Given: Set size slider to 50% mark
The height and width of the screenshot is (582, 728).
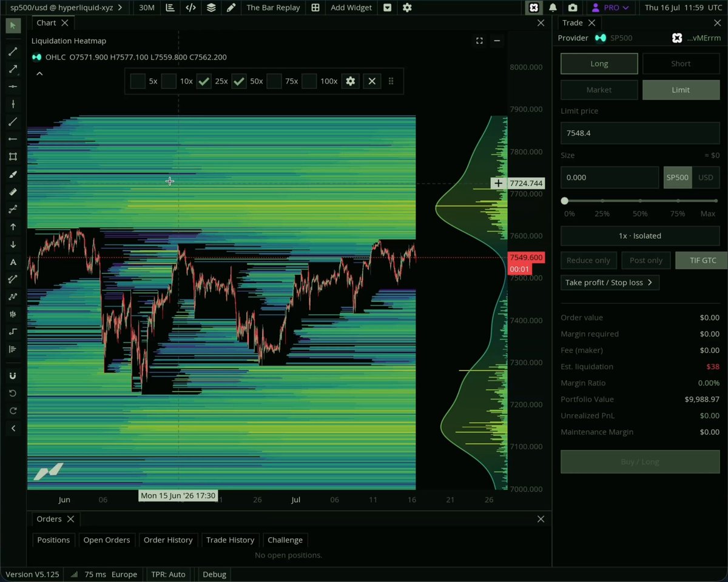Looking at the screenshot, I should (640, 201).
